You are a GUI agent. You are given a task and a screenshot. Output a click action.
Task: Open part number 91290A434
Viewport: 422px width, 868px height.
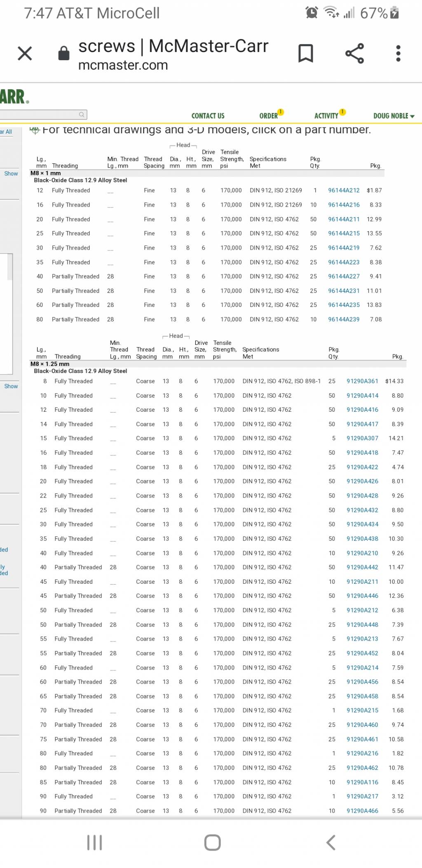tap(362, 524)
